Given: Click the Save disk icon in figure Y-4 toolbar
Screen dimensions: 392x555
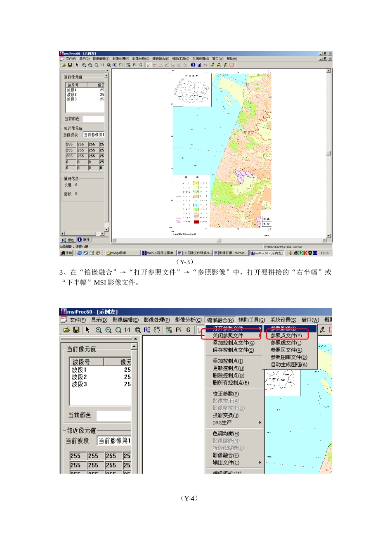Looking at the screenshot, I should (x=76, y=330).
